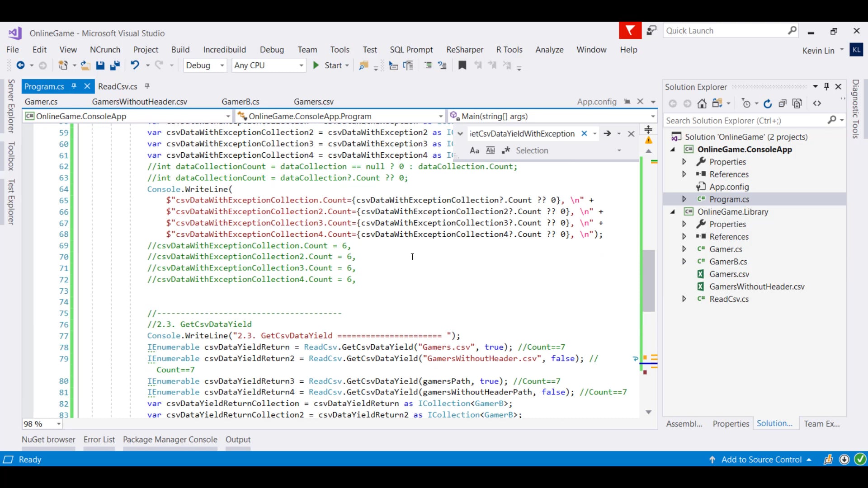Click Add to Source Control

tap(761, 460)
